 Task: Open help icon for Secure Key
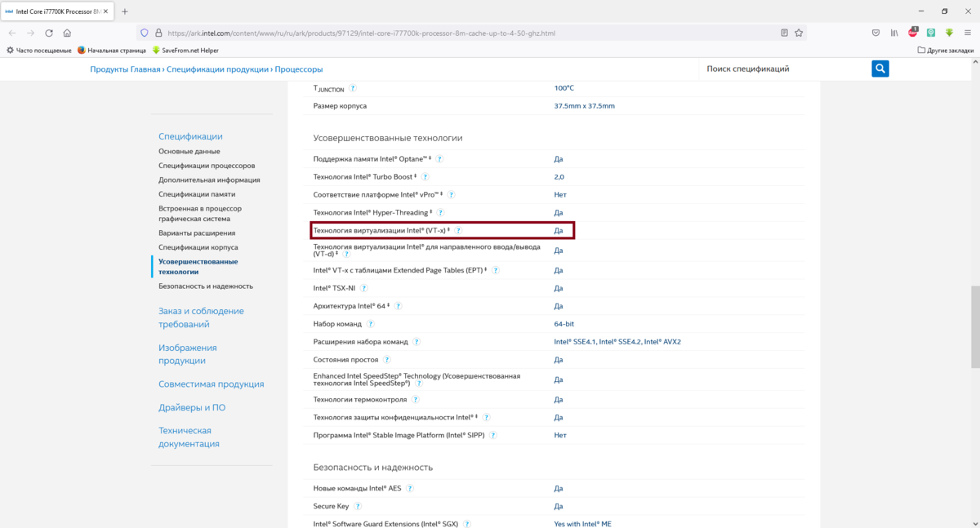358,507
